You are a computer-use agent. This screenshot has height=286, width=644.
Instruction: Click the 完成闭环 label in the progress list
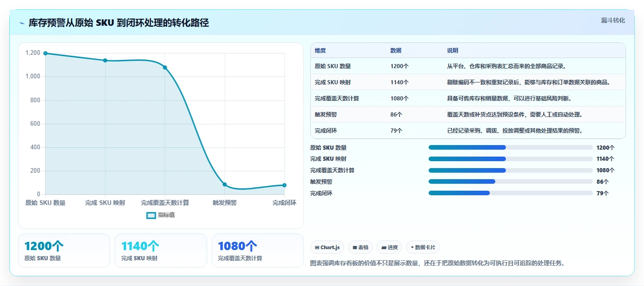tap(321, 193)
